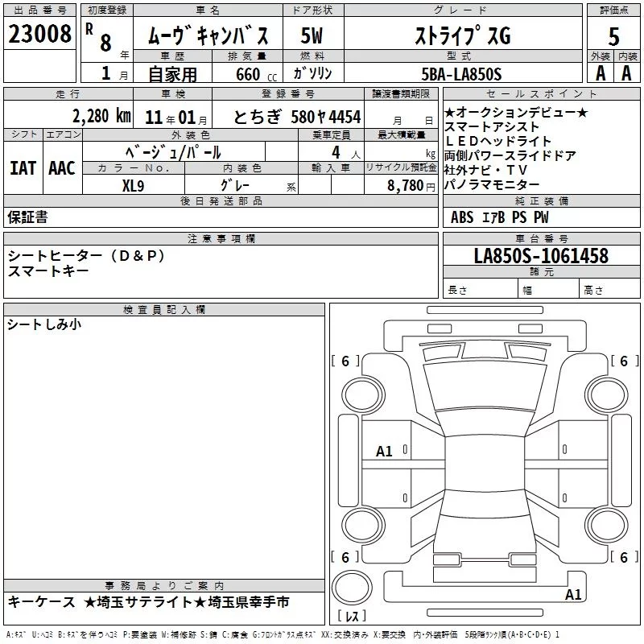Click front-left tire circle in diagram
The height and width of the screenshot is (644, 644).
pyautogui.click(x=363, y=396)
